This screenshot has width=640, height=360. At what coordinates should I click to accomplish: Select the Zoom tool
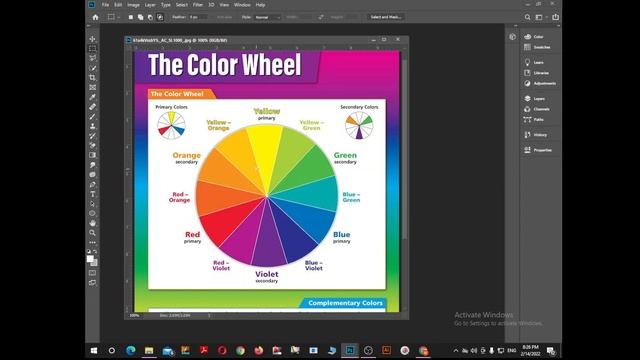[93, 233]
